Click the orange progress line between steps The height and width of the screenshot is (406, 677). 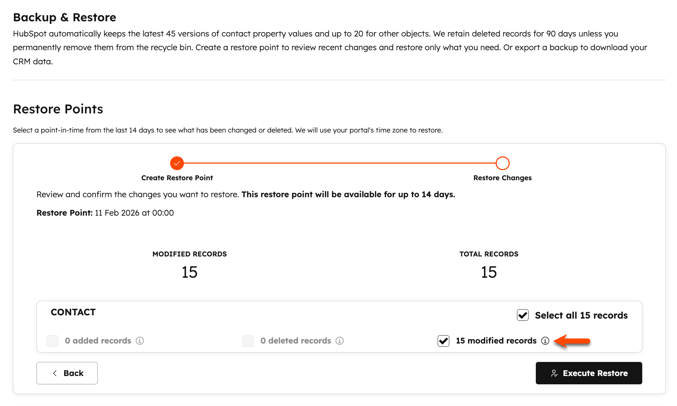click(340, 163)
